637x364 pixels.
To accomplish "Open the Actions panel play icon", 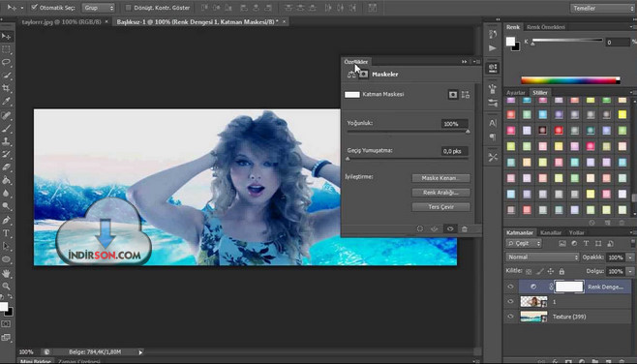I will pyautogui.click(x=493, y=48).
